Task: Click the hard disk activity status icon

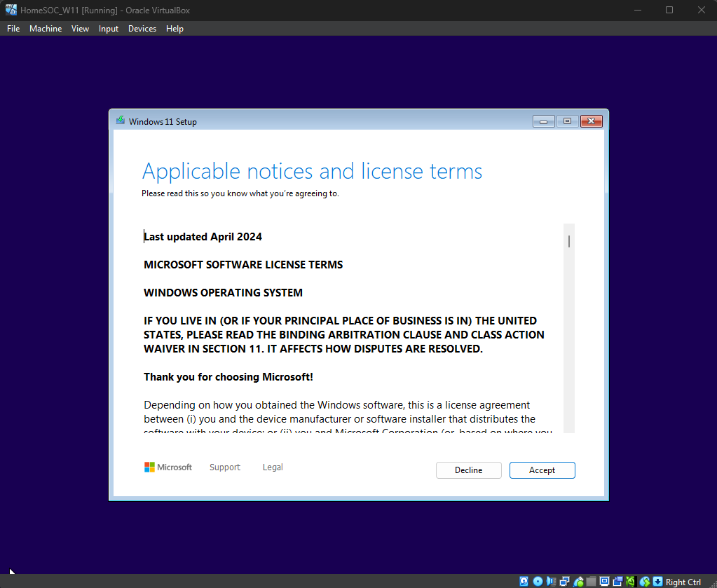Action: point(524,582)
